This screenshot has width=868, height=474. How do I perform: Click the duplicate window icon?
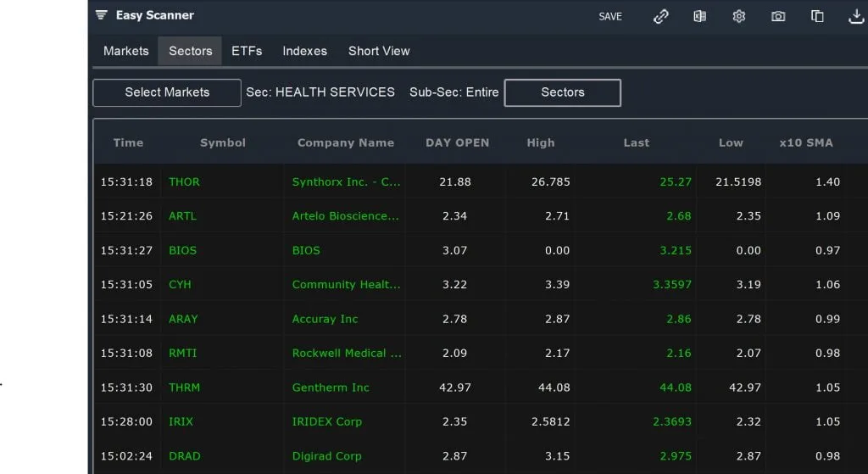pyautogui.click(x=817, y=17)
